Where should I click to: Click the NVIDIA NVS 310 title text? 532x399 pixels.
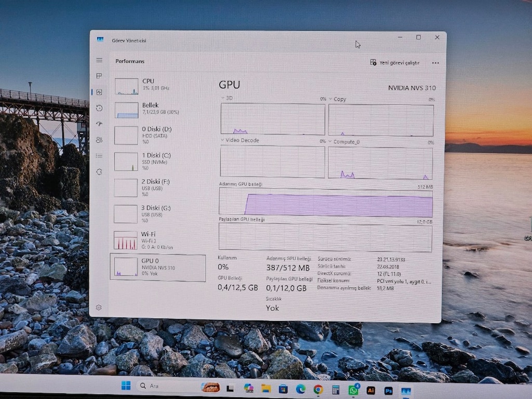[412, 88]
